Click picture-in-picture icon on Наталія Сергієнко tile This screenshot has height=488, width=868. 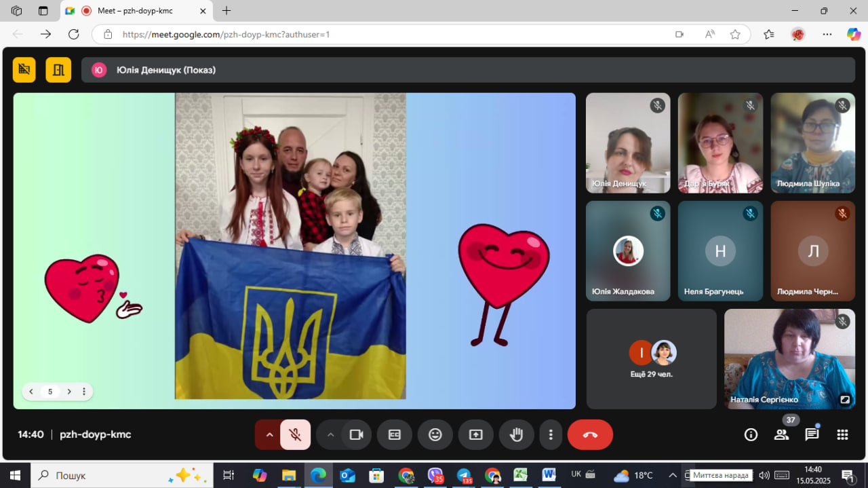point(845,400)
